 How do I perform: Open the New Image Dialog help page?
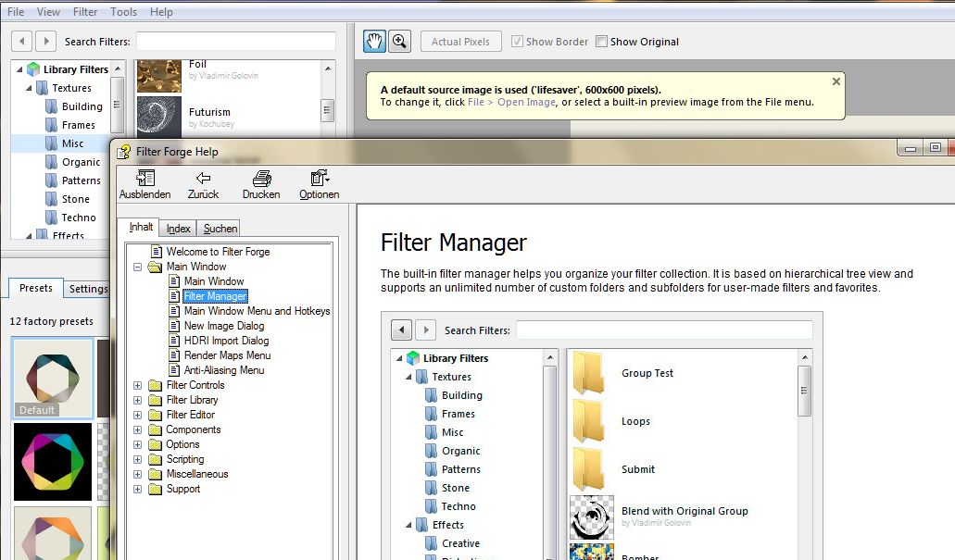click(x=224, y=326)
